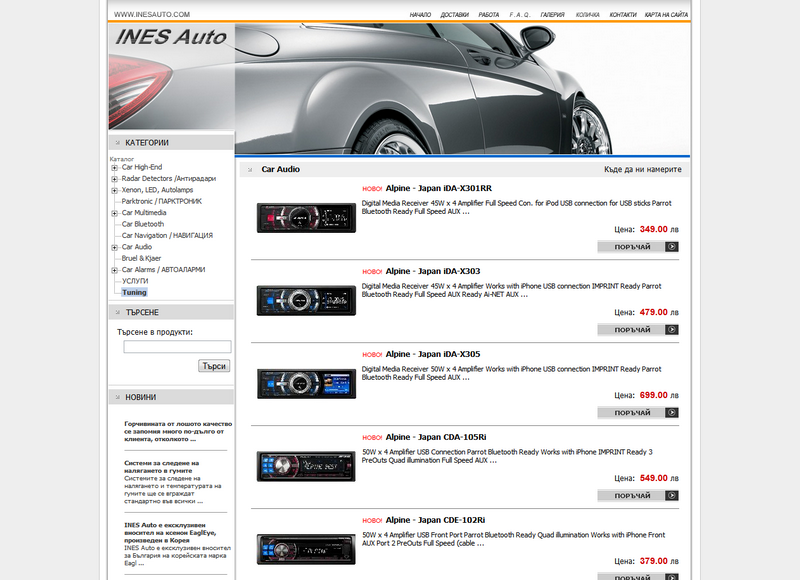The image size is (800, 580).
Task: Select the Bruel & Kjaer category
Action: (x=141, y=258)
